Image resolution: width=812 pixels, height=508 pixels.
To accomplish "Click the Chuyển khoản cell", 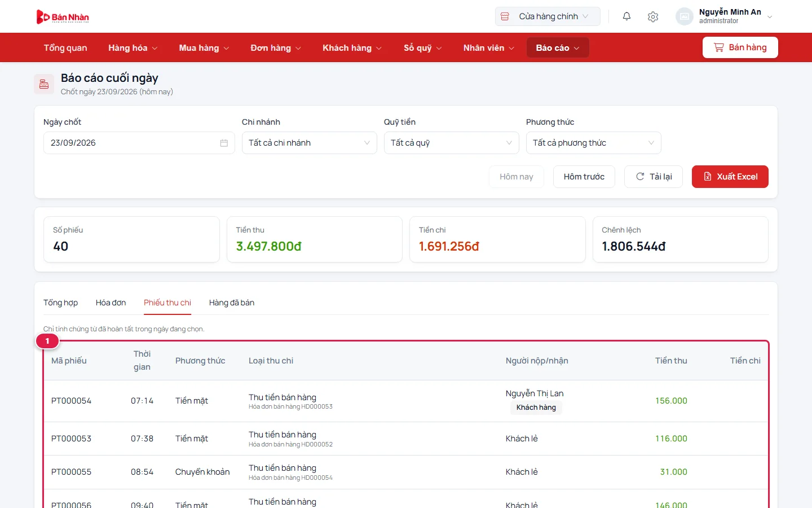I will coord(202,472).
